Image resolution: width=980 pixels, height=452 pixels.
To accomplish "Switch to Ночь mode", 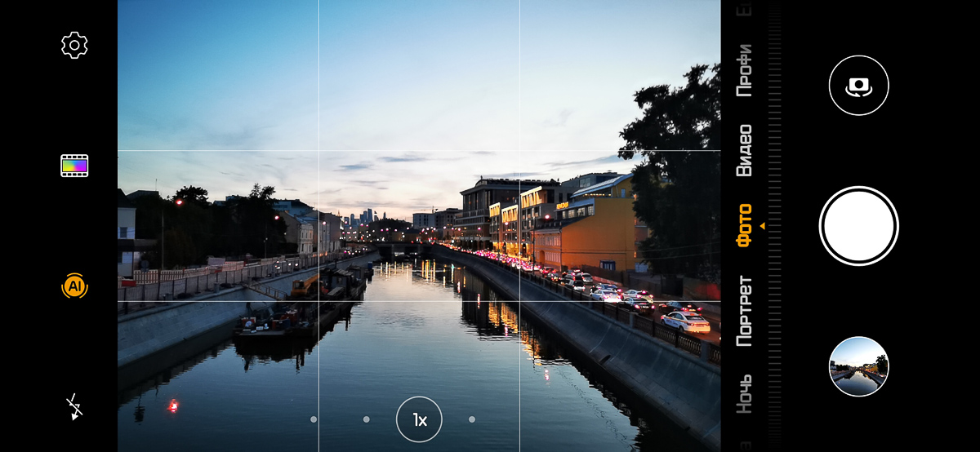I will (745, 393).
